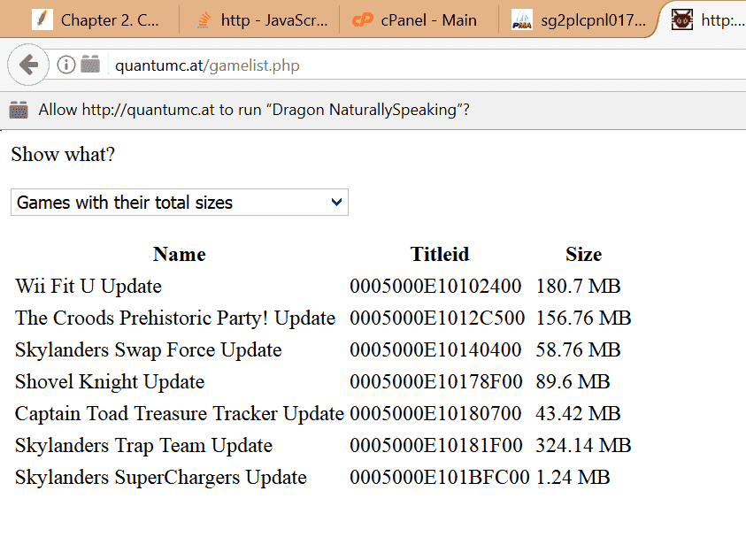
Task: Click the dropdown arrow chevron
Action: [336, 203]
